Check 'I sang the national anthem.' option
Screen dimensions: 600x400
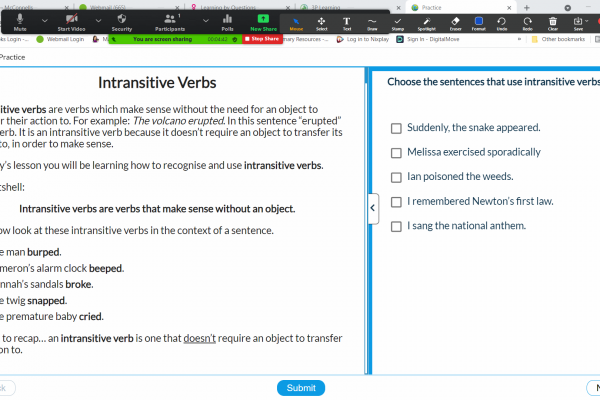pyautogui.click(x=396, y=226)
